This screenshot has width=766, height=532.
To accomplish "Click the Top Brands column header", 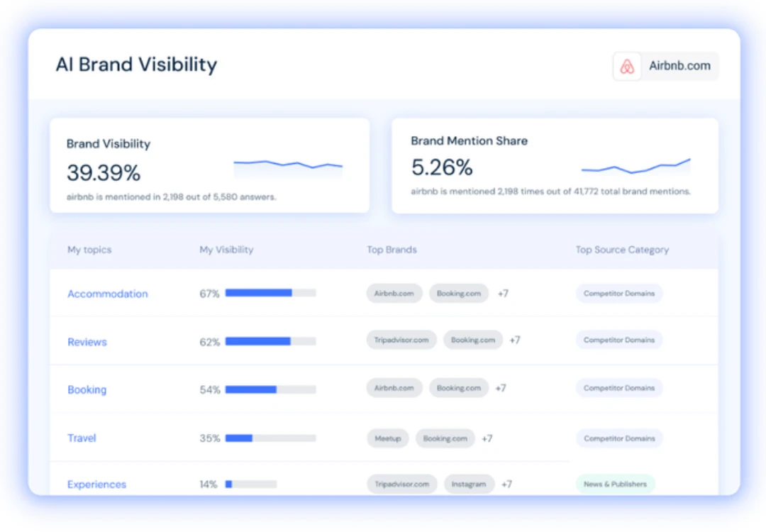I will pos(392,250).
